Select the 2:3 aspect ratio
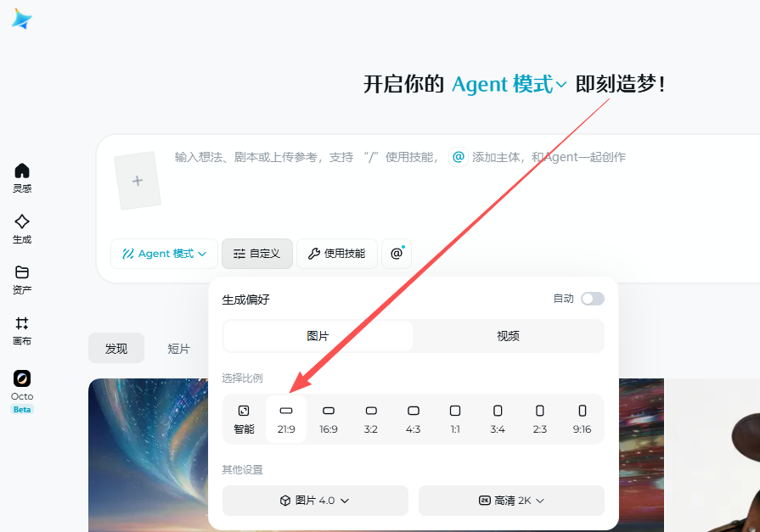This screenshot has height=532, width=760. (x=539, y=419)
